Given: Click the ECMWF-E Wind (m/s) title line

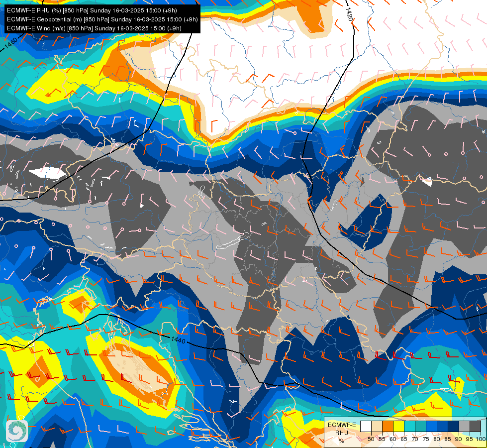Looking at the screenshot, I should coord(94,28).
